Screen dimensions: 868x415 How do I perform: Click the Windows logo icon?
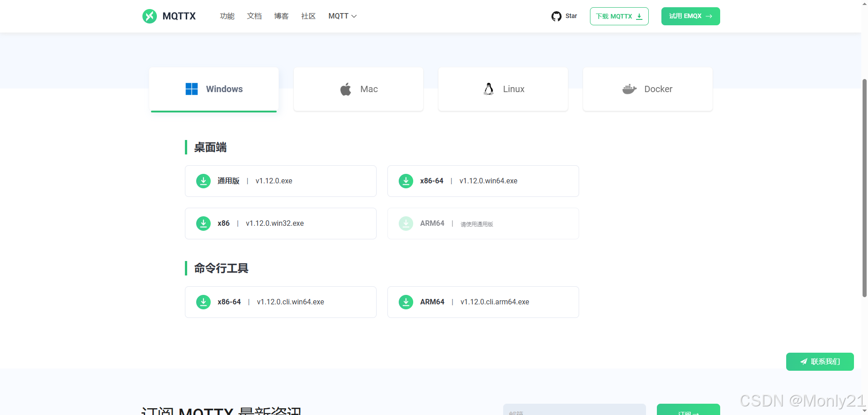tap(191, 89)
